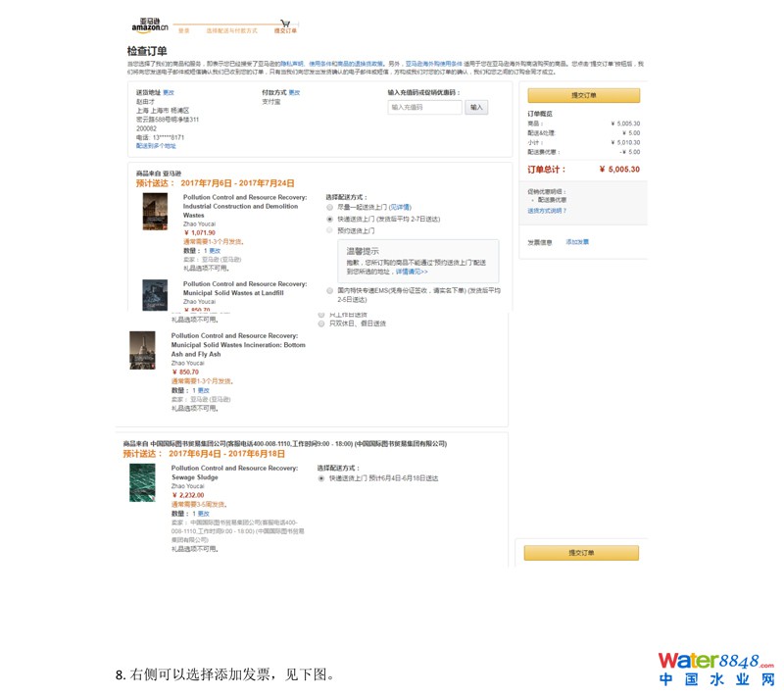Click the shopping cart progress icon
Image resolution: width=784 pixels, height=696 pixels.
tap(284, 23)
